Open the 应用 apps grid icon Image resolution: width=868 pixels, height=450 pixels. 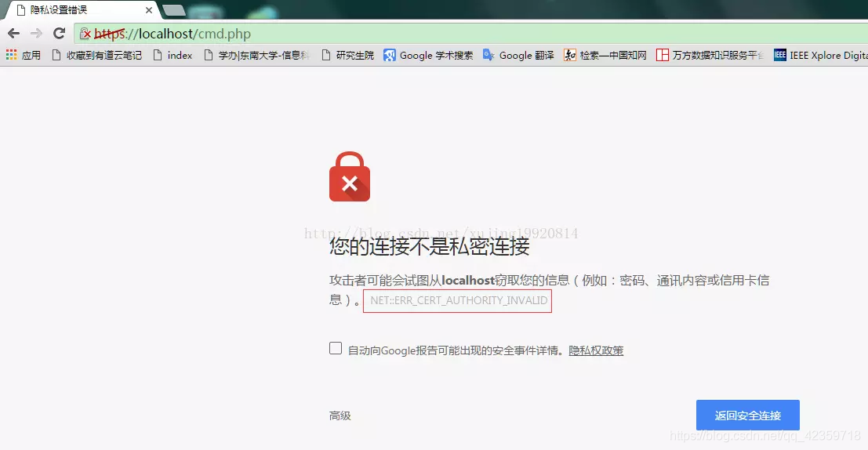pyautogui.click(x=24, y=56)
